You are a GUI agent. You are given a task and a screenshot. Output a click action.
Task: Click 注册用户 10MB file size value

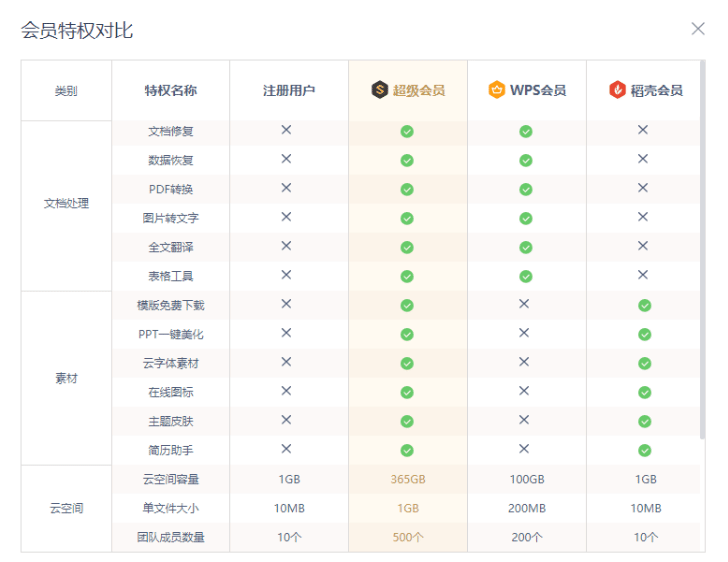289,508
